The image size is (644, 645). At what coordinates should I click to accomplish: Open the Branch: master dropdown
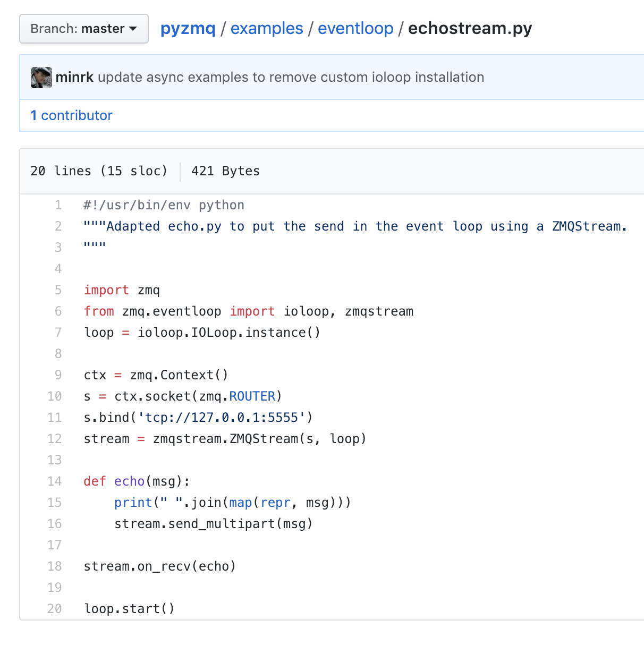click(x=84, y=29)
